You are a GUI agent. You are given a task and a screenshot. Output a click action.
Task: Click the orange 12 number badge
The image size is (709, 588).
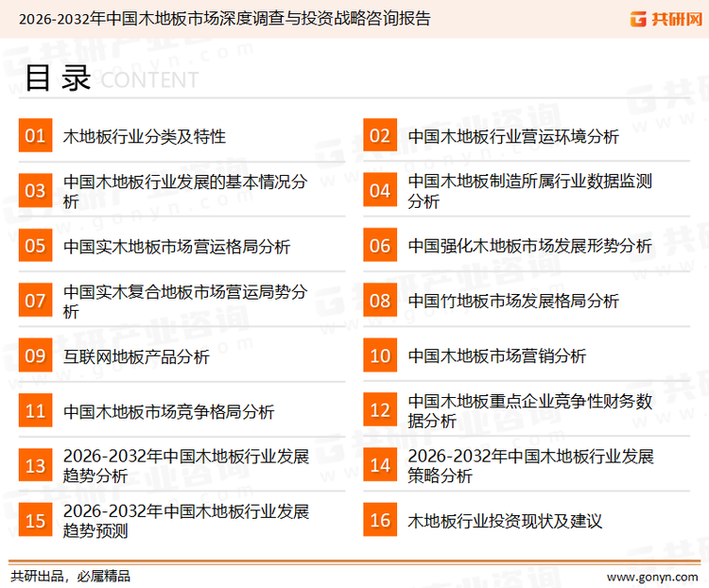click(x=380, y=409)
